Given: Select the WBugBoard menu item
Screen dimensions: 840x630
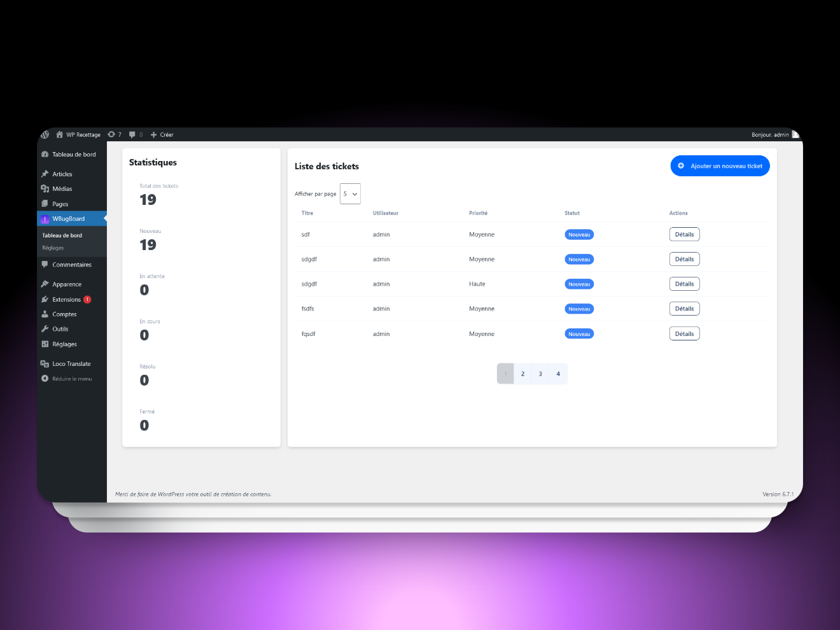Looking at the screenshot, I should pyautogui.click(x=72, y=219).
